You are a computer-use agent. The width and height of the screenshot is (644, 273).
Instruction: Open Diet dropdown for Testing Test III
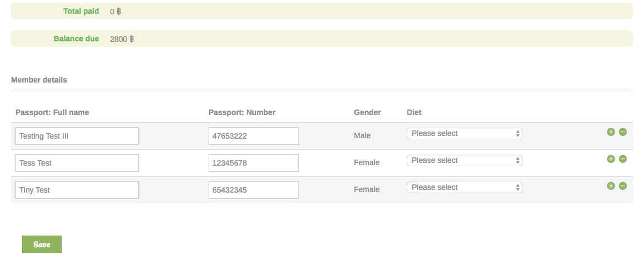click(x=464, y=133)
